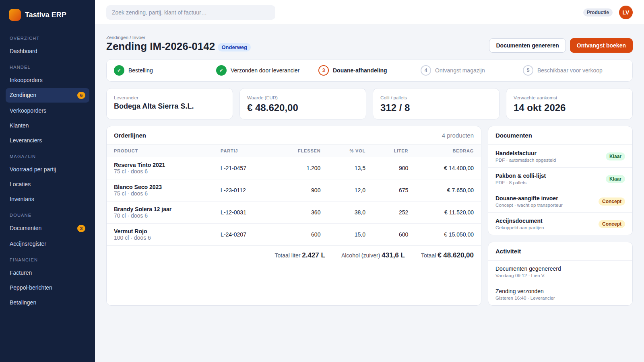644x362 pixels.
Task: Click the Bestelling green checkmark step icon
Action: (x=119, y=70)
